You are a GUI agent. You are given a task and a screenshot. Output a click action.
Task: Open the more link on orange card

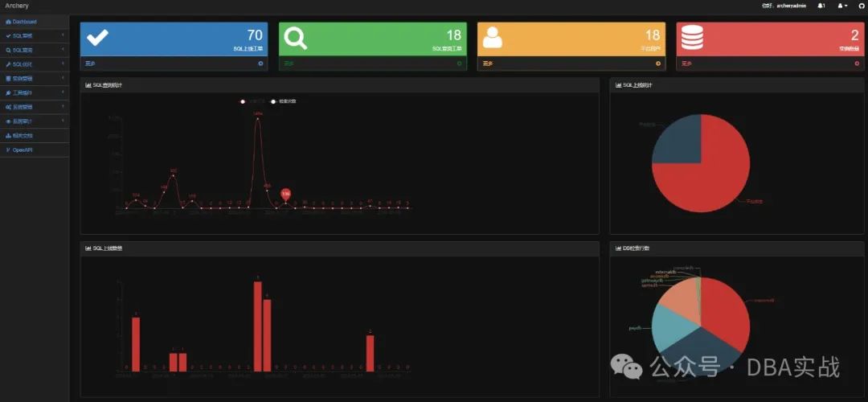(x=487, y=64)
